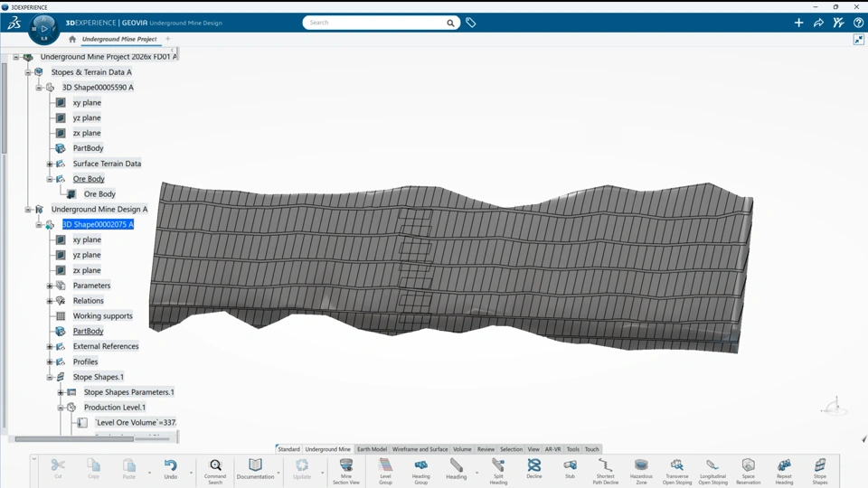The image size is (868, 488).
Task: Expand the Surface Terrain Data node
Action: click(x=50, y=164)
